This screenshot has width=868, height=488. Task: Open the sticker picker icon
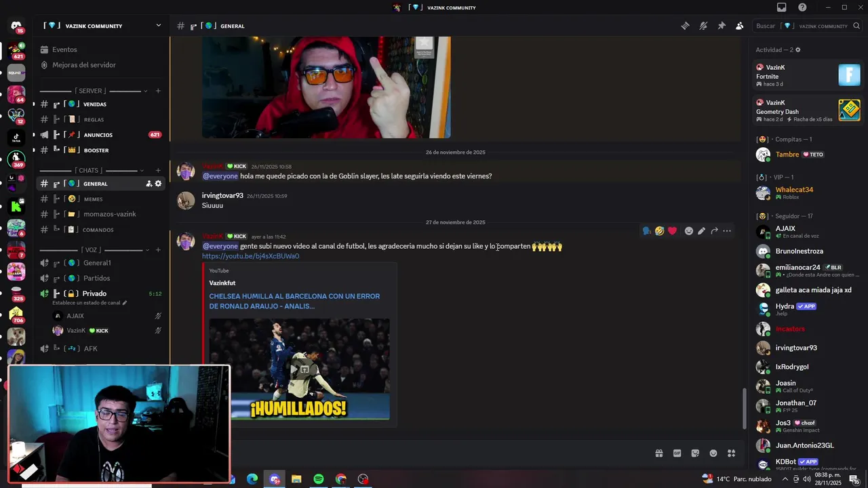tap(695, 453)
